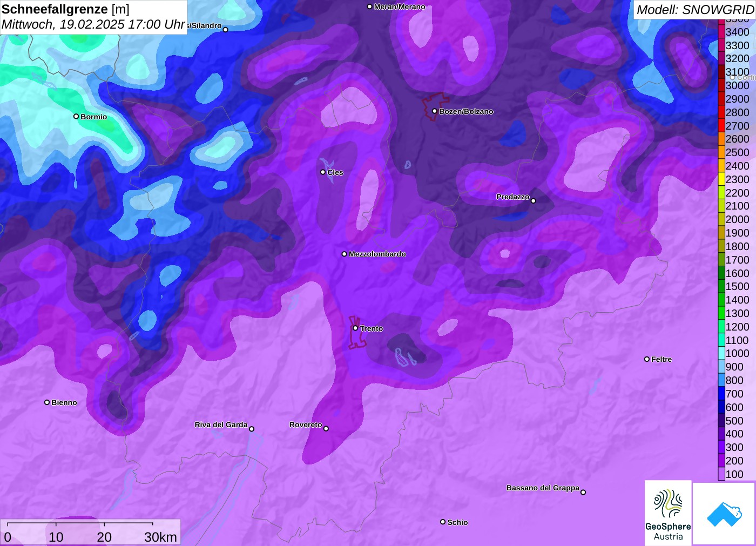The image size is (756, 546).
Task: Click the Rovereto location marker
Action: (x=326, y=429)
